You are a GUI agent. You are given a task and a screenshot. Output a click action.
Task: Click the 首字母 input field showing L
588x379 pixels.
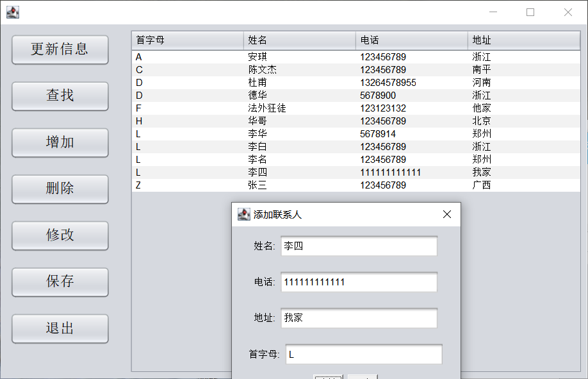tap(363, 354)
